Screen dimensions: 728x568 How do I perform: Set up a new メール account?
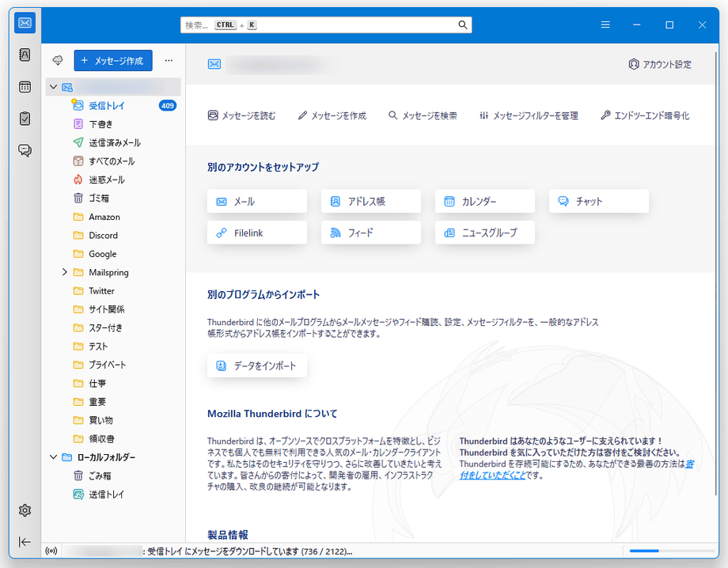[x=257, y=201]
